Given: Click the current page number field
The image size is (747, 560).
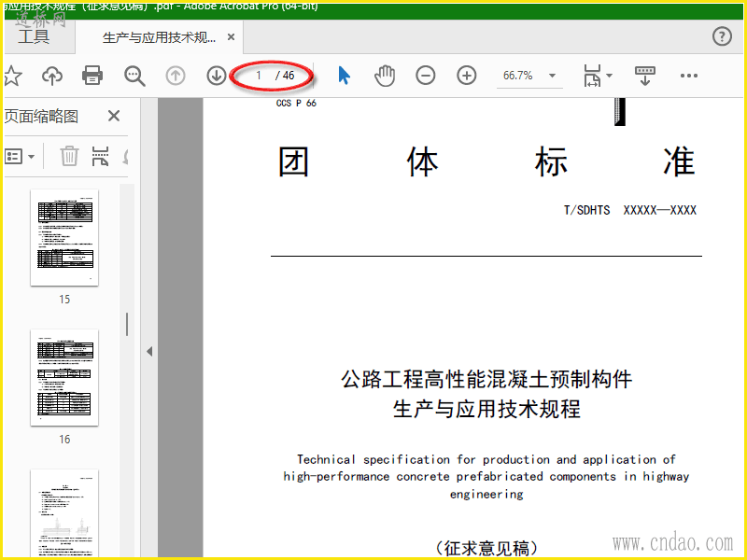Looking at the screenshot, I should 259,76.
